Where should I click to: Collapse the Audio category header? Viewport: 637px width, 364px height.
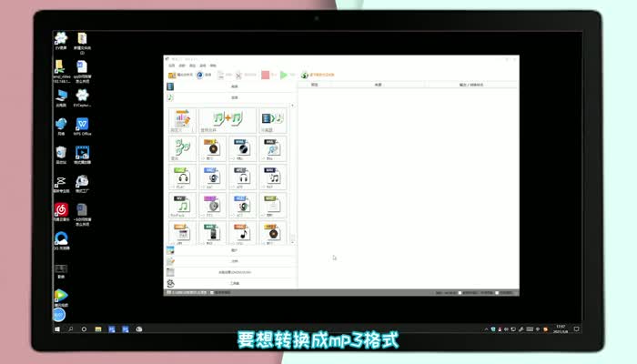[231, 97]
